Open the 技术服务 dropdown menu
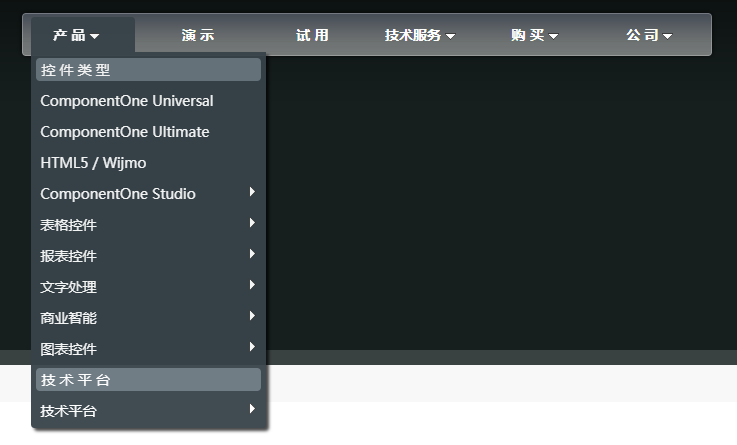Screen dimensions: 737x445 click(x=420, y=35)
